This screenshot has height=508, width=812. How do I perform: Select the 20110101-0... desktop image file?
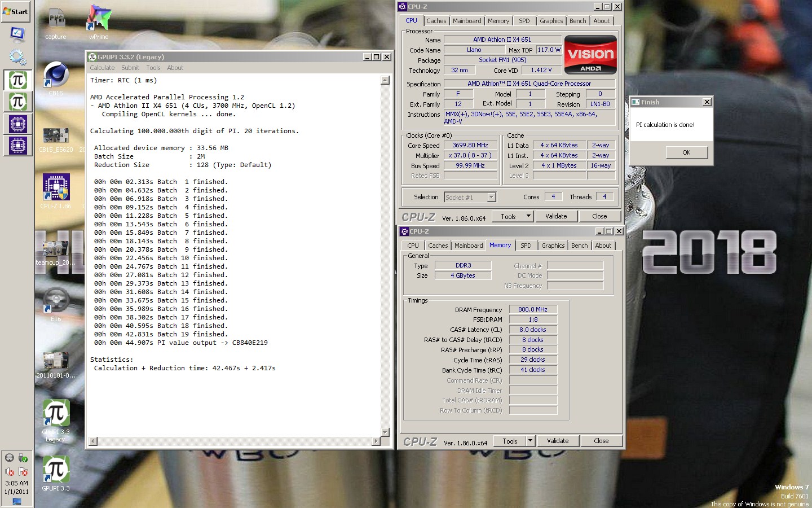click(x=56, y=365)
